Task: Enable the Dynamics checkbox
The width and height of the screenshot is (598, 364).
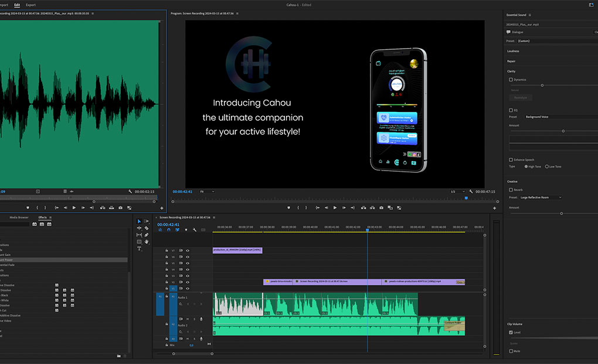Action: (x=511, y=80)
